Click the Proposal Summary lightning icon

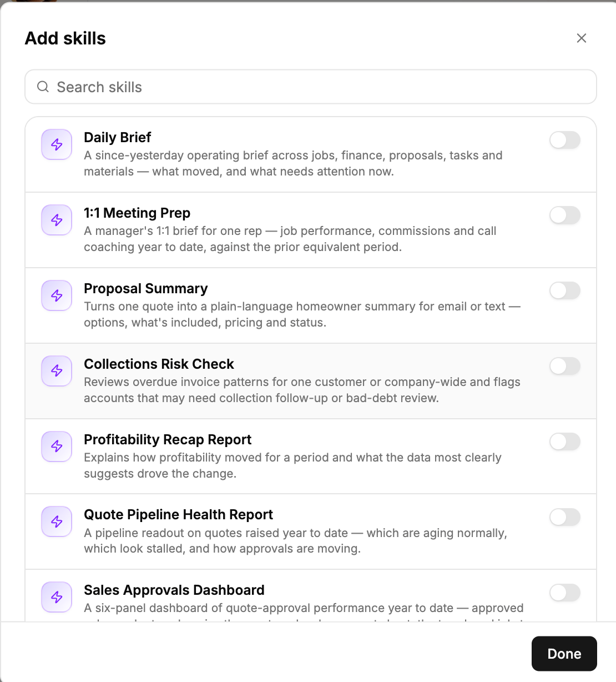click(57, 295)
